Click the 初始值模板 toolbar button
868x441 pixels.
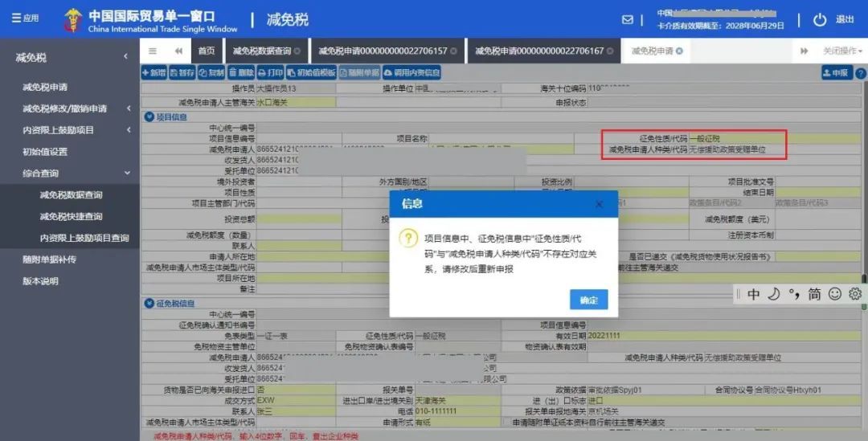[x=311, y=72]
